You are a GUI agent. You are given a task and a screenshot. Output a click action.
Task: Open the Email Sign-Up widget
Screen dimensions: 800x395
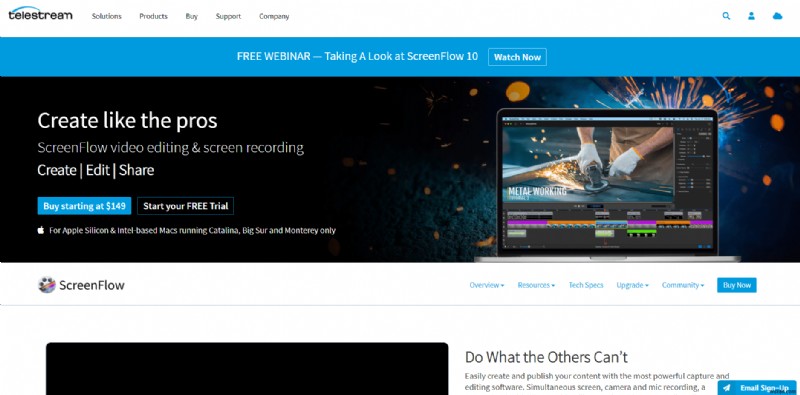point(758,388)
